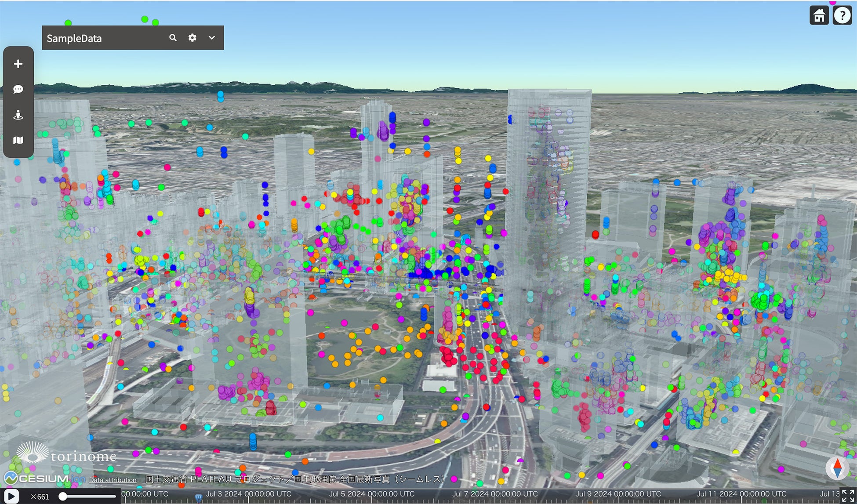The width and height of the screenshot is (857, 504).
Task: Click the Home view button
Action: (x=819, y=16)
